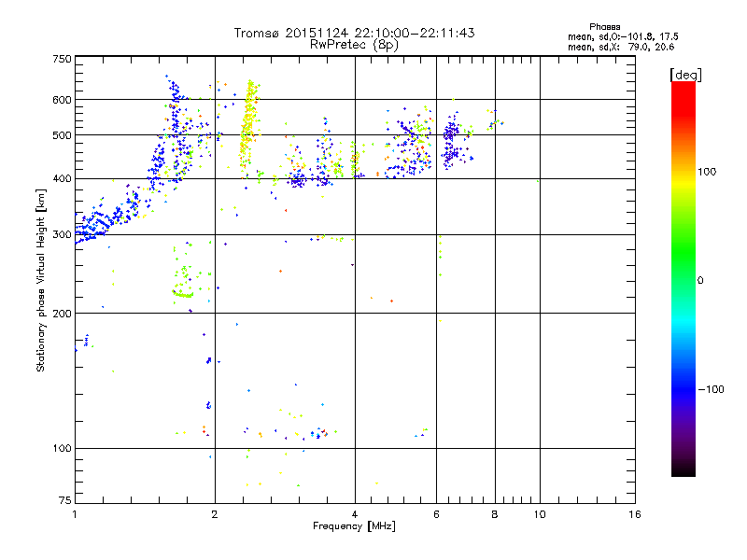Image resolution: width=747 pixels, height=560 pixels.
Task: Click the plot title 'Tromsø 20151124 22:10:00-22:11:43'
Action: tap(354, 33)
